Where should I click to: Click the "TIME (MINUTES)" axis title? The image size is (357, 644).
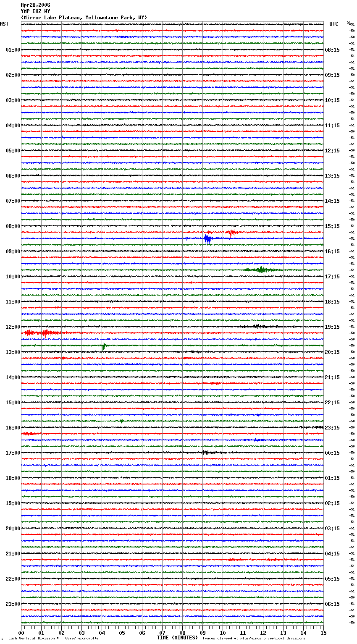point(177,638)
